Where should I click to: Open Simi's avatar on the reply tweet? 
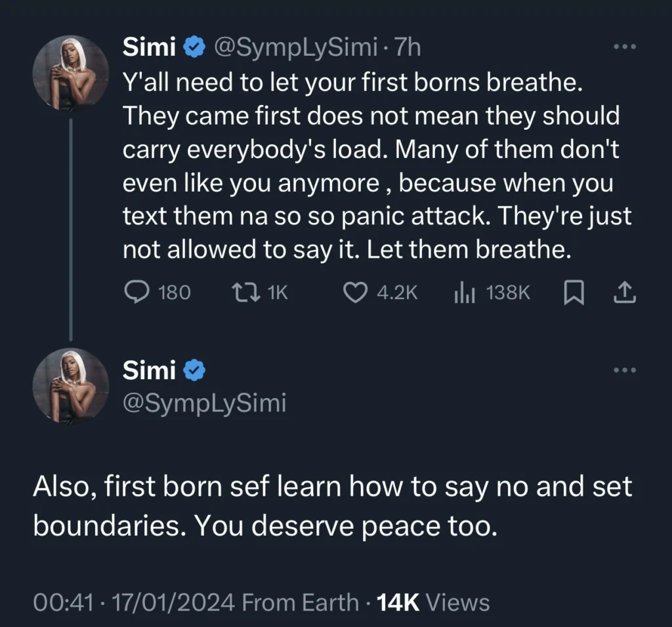click(70, 385)
